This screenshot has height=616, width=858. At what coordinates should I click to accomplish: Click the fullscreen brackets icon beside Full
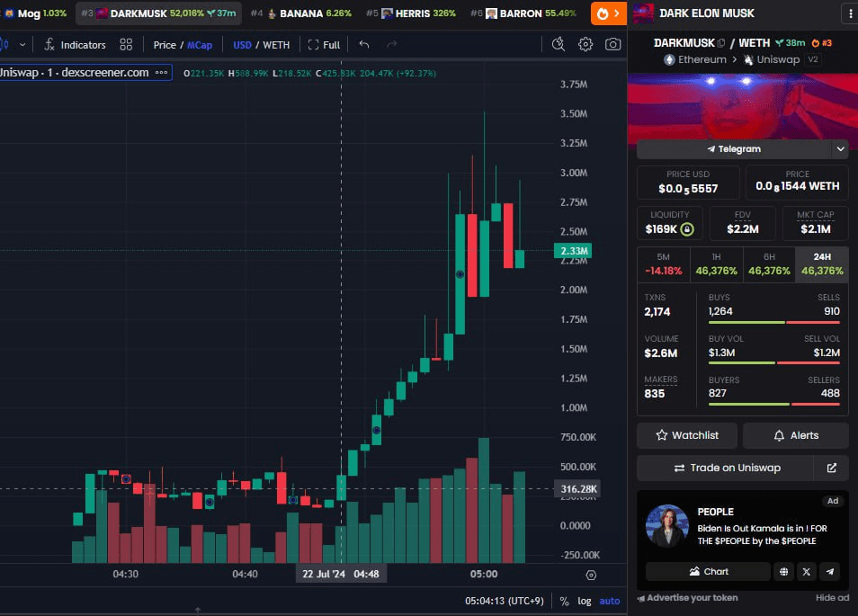click(313, 45)
